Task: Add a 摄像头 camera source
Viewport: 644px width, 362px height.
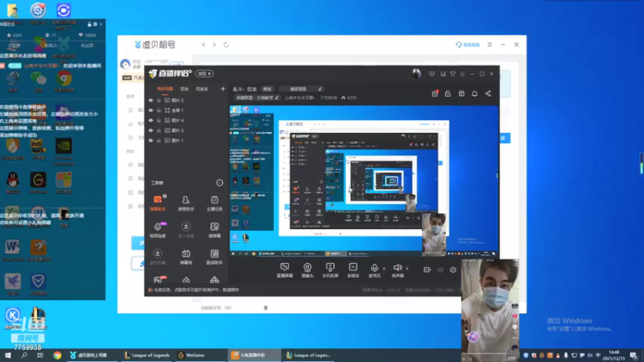Action: [308, 270]
